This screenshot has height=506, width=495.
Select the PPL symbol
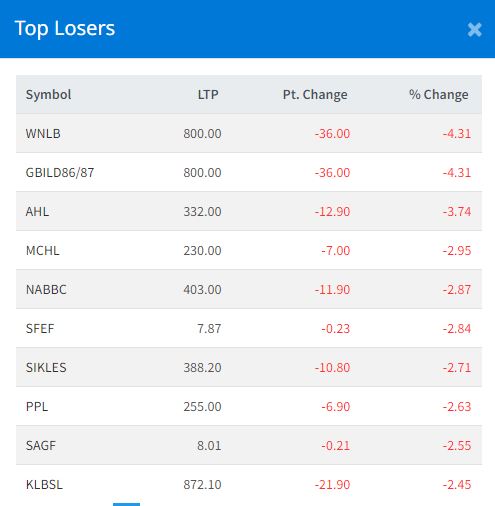click(37, 407)
